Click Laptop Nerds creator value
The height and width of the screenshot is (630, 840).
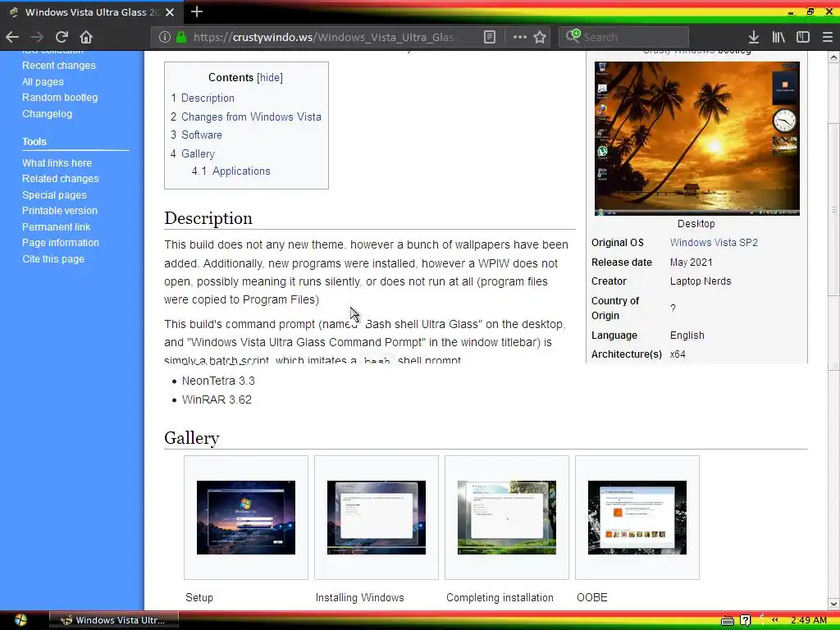(x=701, y=281)
